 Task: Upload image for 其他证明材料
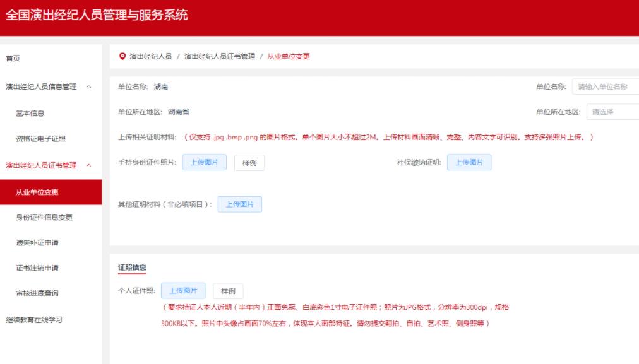(x=239, y=204)
